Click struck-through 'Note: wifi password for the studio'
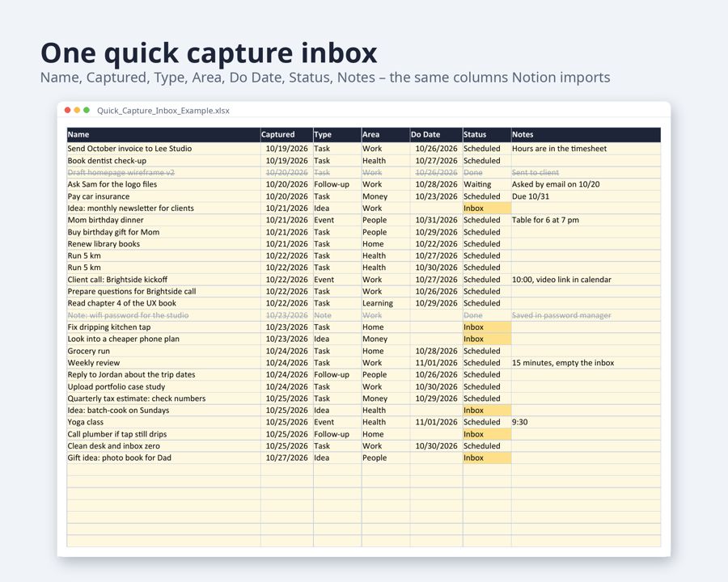 (164, 315)
